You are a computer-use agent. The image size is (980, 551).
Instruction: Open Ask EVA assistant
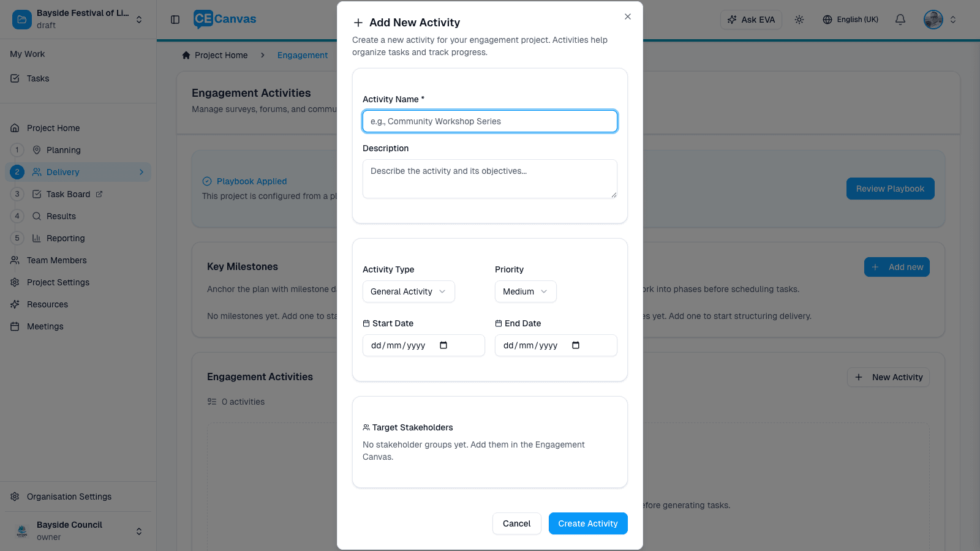point(751,19)
